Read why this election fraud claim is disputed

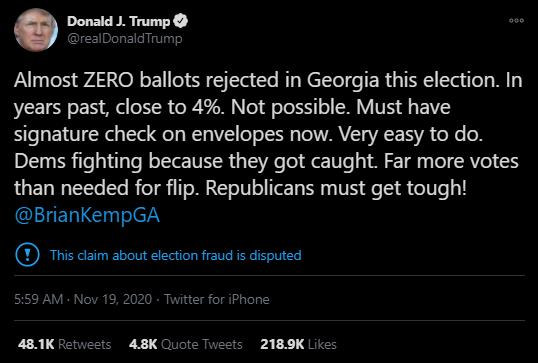pyautogui.click(x=176, y=255)
